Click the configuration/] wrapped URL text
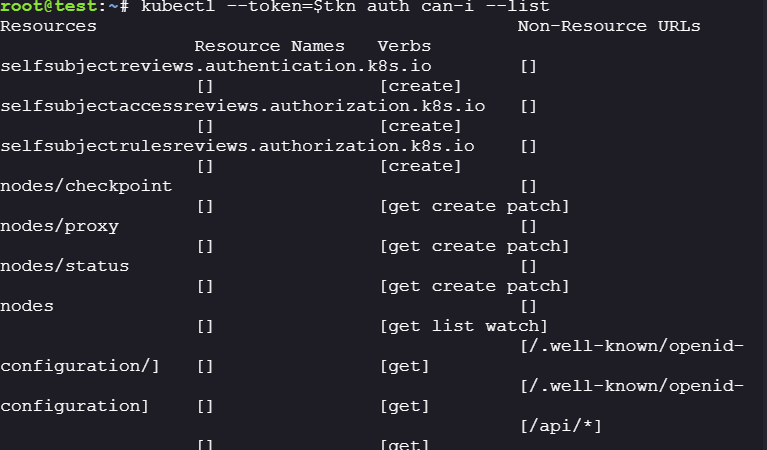The width and height of the screenshot is (767, 450). 80,366
